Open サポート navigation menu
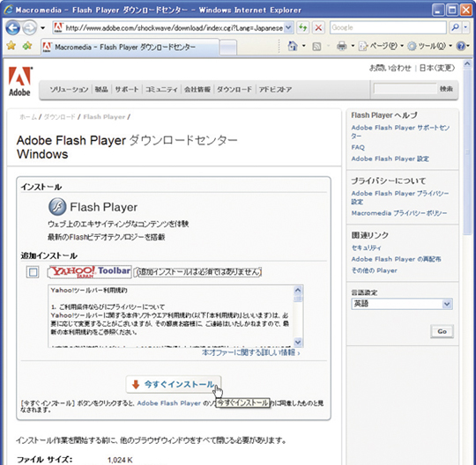The height and width of the screenshot is (465, 476). (x=127, y=90)
